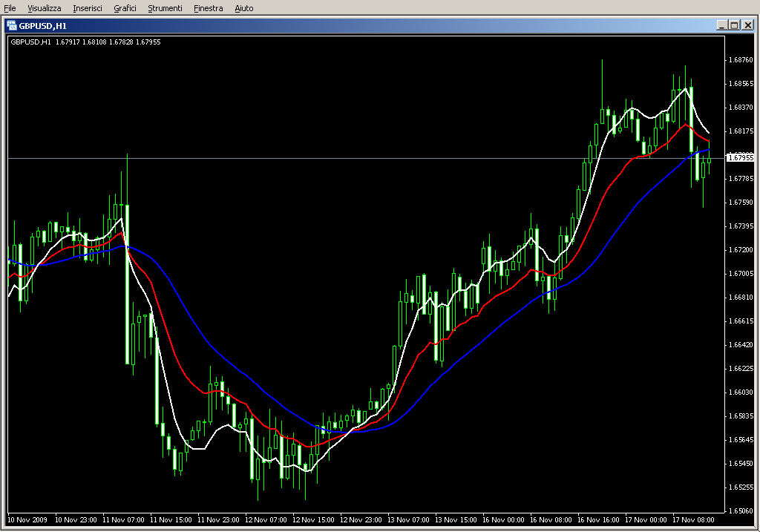
Task: Click the OHLC info text at chart top
Action: pyautogui.click(x=85, y=42)
